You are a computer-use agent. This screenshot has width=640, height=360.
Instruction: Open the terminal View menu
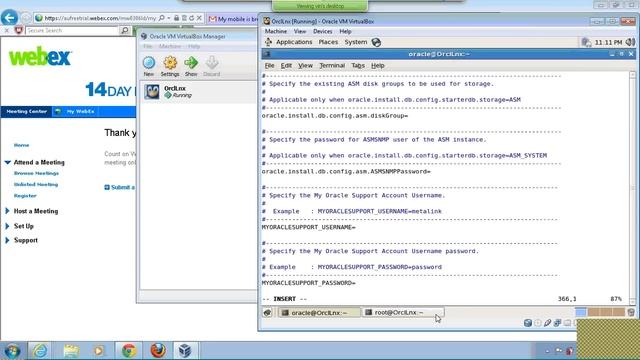click(x=305, y=66)
